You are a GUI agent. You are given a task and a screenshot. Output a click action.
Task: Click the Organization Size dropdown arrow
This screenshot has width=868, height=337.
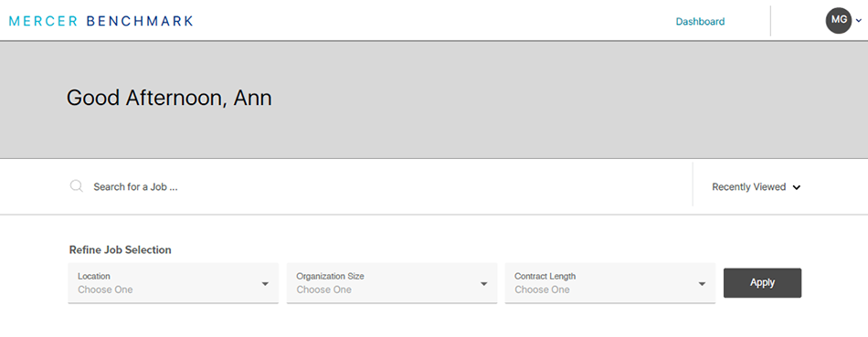(x=484, y=284)
